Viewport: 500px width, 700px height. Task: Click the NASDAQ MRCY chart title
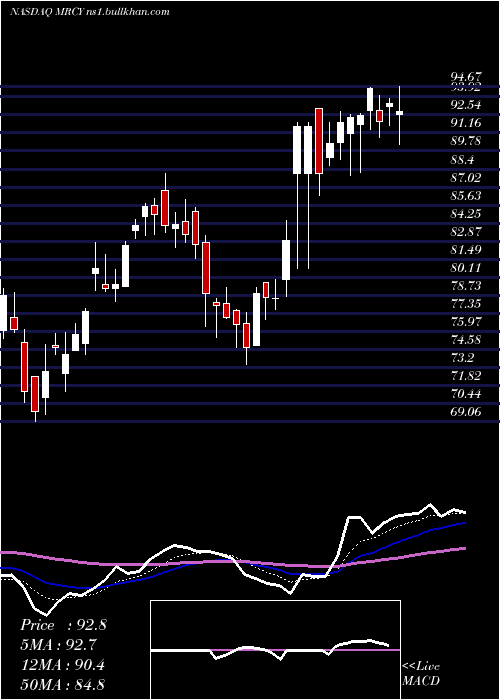pyautogui.click(x=90, y=12)
